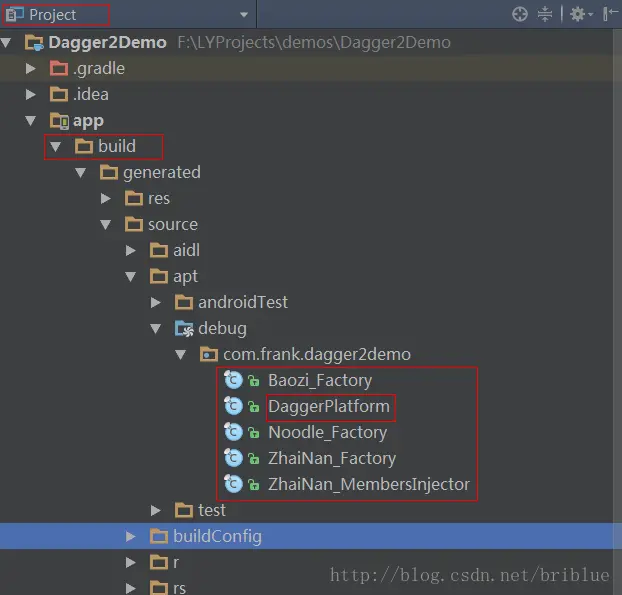Select the Dagger2Demo root name
Viewport: 622px width, 595px height.
coord(107,42)
